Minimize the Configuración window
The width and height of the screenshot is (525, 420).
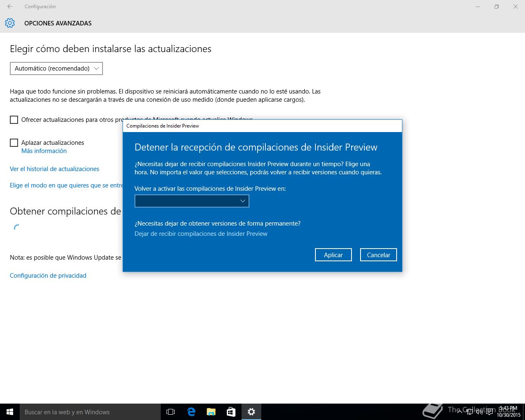(x=478, y=7)
